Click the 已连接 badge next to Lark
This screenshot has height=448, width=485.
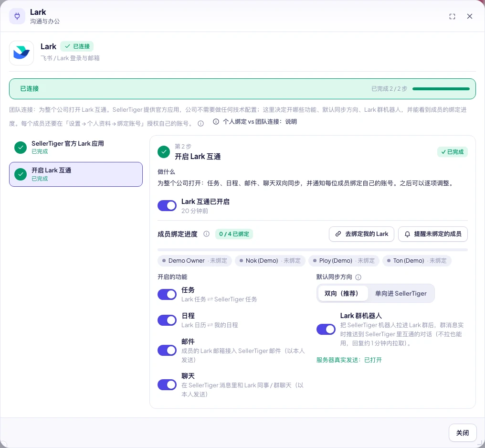[x=77, y=46]
